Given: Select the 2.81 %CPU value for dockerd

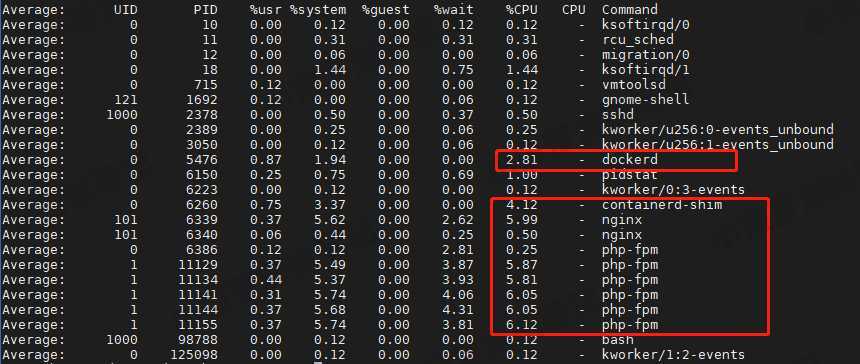Looking at the screenshot, I should (522, 160).
